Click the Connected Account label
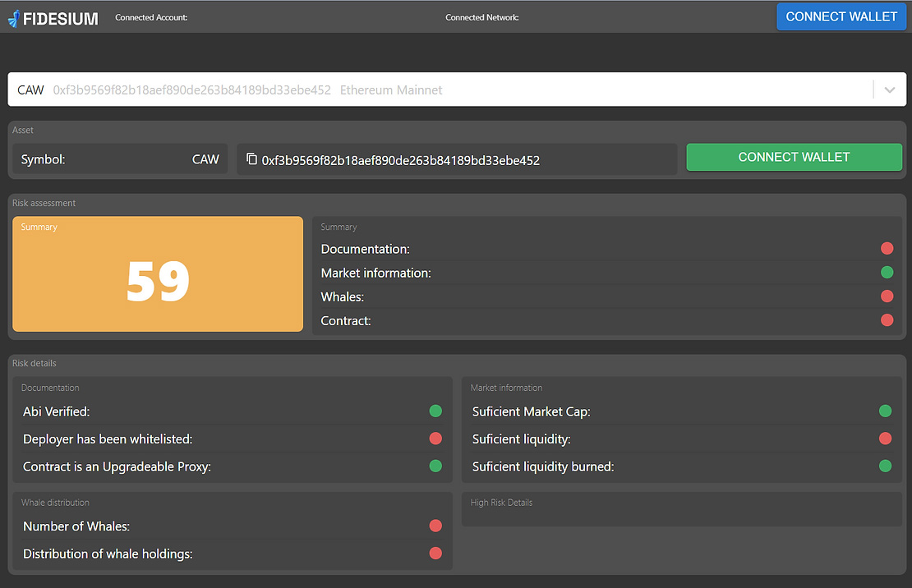The width and height of the screenshot is (912, 588). [x=151, y=17]
